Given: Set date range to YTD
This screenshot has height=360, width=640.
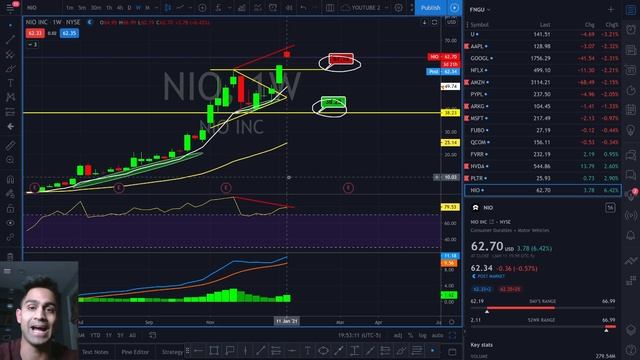Looking at the screenshot, I should 95,335.
